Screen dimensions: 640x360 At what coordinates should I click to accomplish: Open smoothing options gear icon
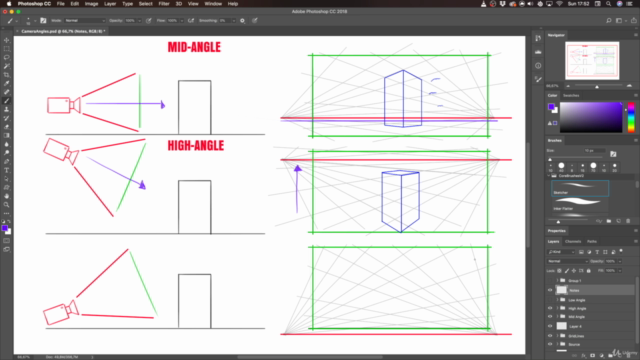point(242,20)
